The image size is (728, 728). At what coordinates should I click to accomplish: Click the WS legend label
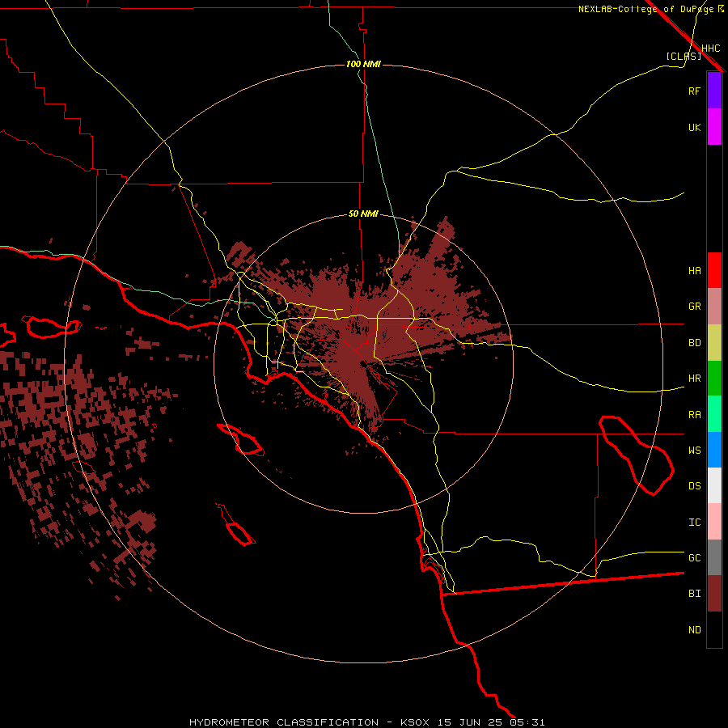tap(694, 451)
